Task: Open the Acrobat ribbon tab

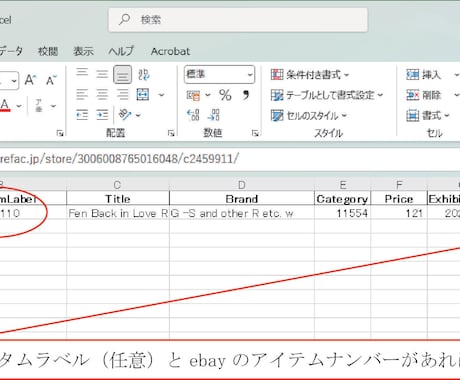Action: [x=170, y=51]
